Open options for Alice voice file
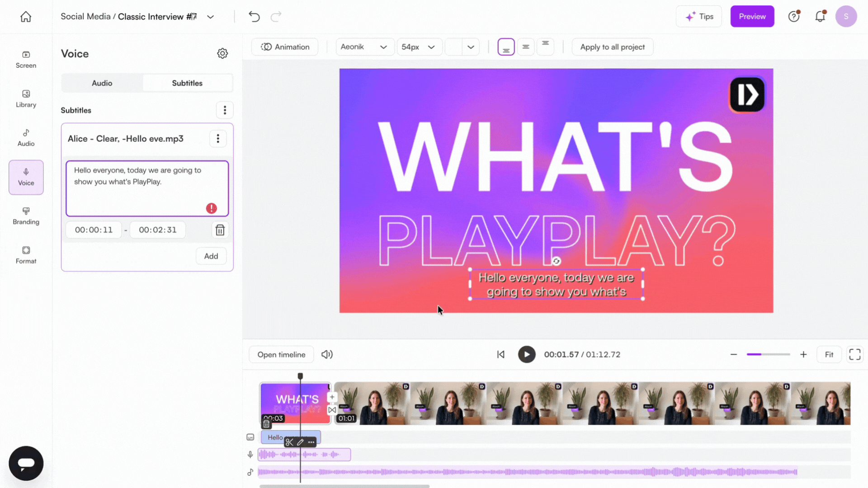This screenshot has height=488, width=868. pos(218,139)
